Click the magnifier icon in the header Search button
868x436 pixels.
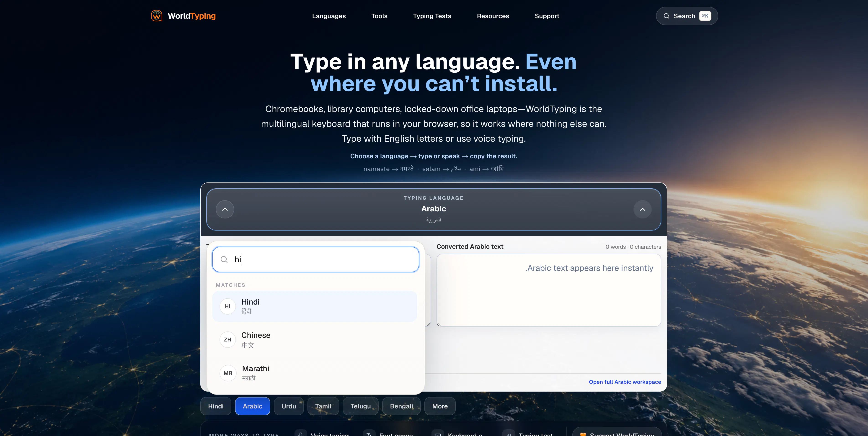click(x=666, y=16)
